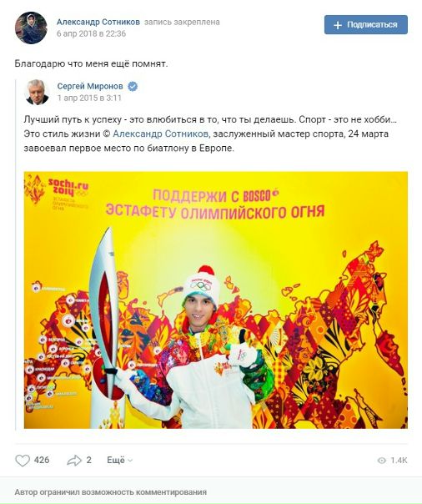Click the eye views icon

(x=381, y=461)
